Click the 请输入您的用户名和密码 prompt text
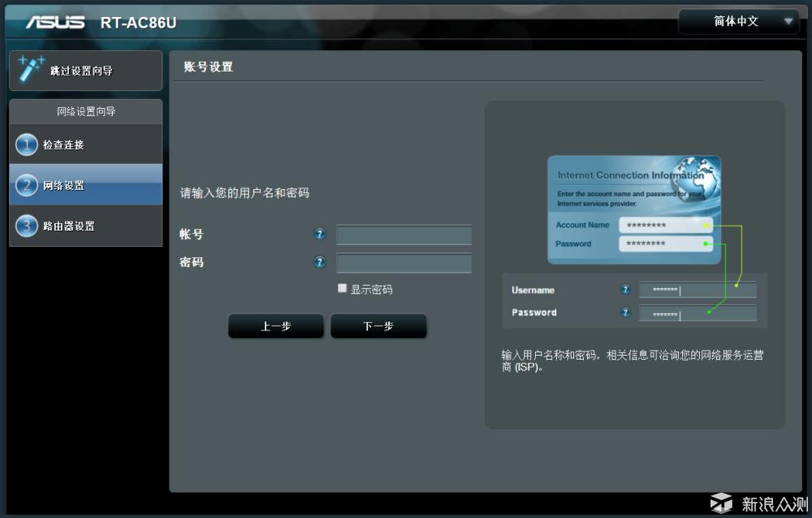 244,192
